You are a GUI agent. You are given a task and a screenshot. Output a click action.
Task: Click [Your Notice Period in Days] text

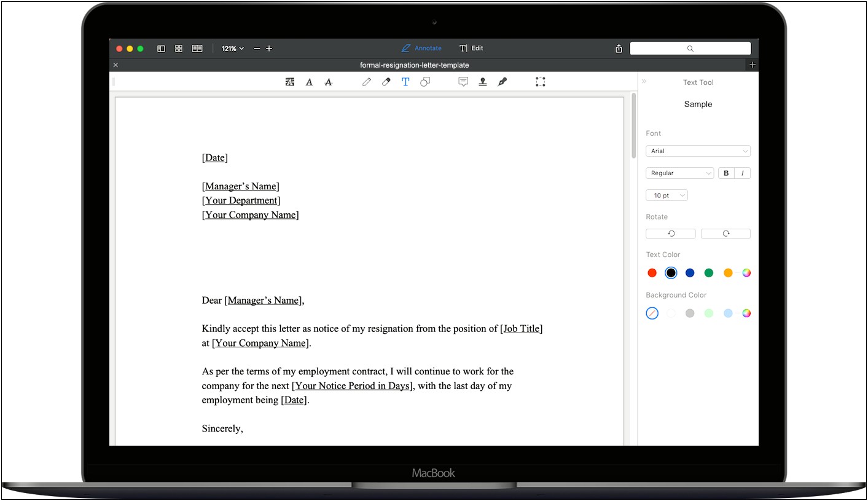pos(353,386)
